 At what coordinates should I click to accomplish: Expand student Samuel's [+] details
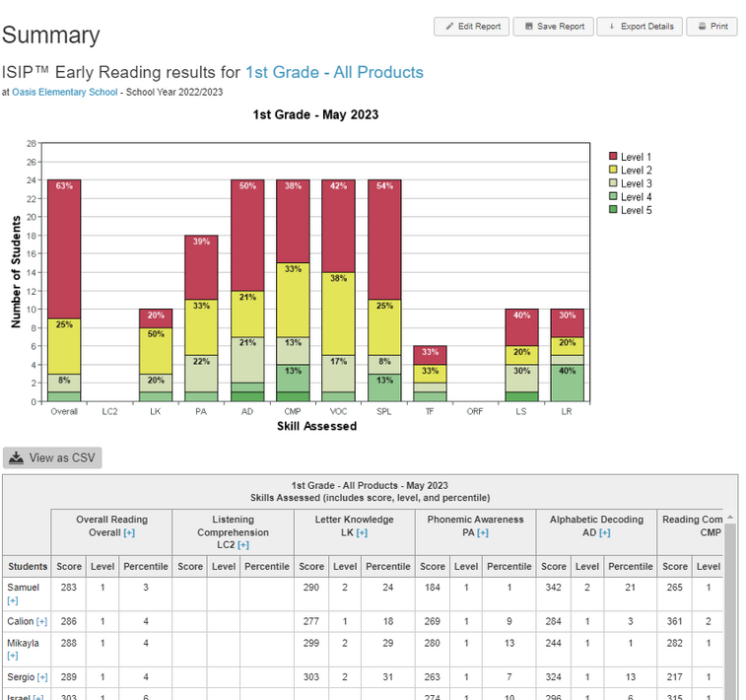(x=13, y=601)
